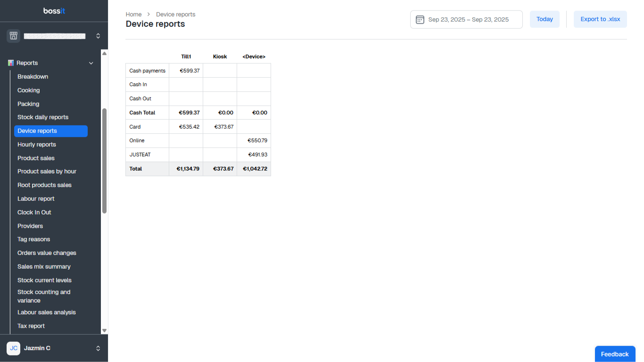Viewport: 644px width, 362px height.
Task: Open the store selector dropdown
Action: click(98, 36)
